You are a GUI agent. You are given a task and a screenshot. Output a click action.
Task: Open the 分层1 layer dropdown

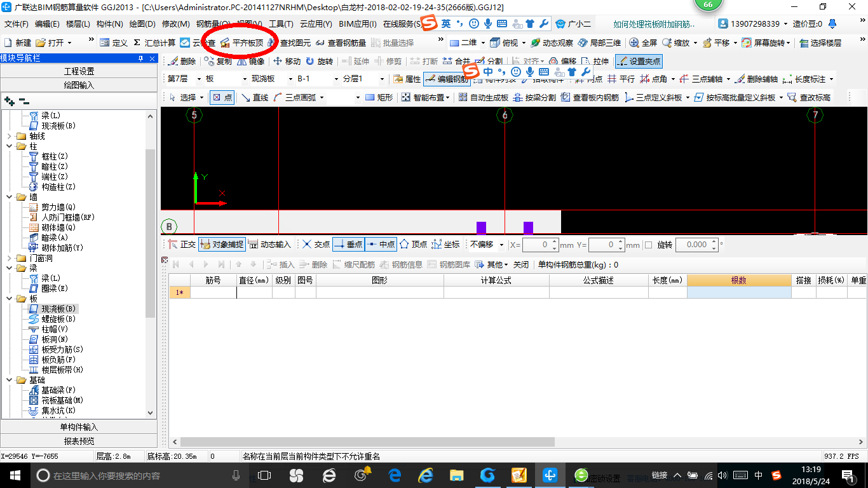381,79
